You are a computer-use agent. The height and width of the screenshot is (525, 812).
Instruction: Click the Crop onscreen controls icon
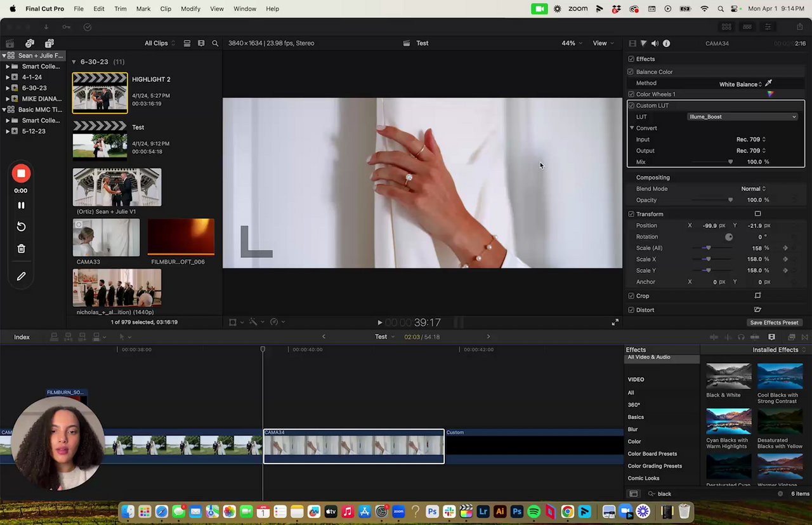coord(757,296)
